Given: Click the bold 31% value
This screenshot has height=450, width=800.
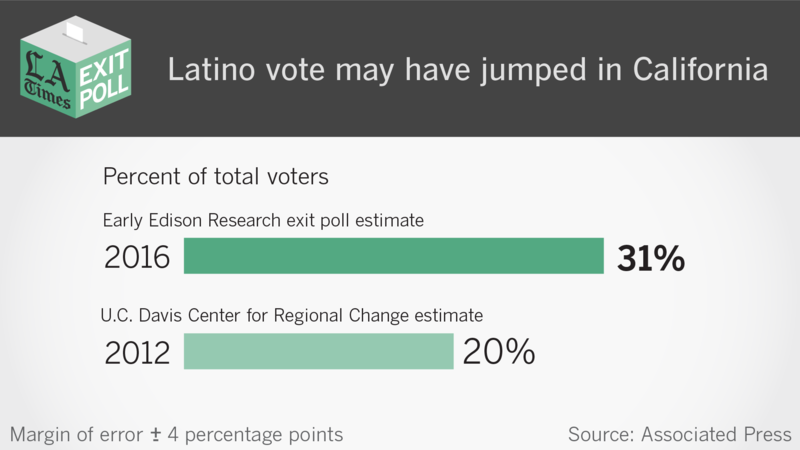Looking at the screenshot, I should (650, 258).
